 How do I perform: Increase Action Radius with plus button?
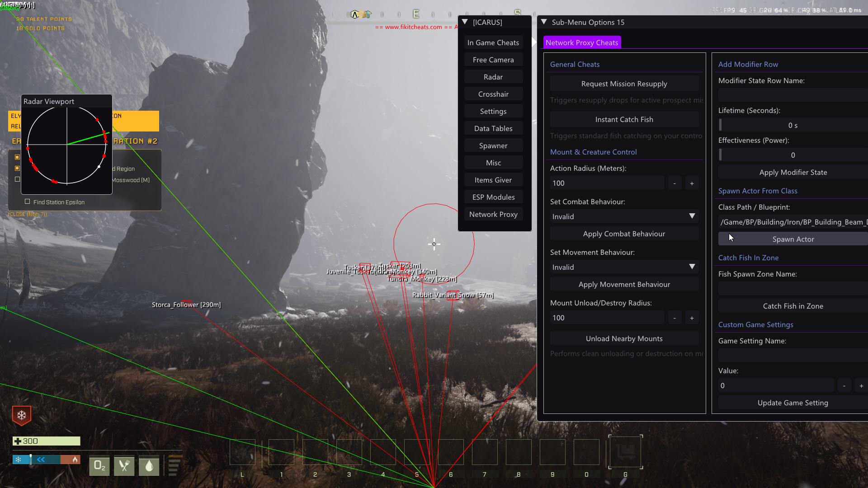pos(692,183)
